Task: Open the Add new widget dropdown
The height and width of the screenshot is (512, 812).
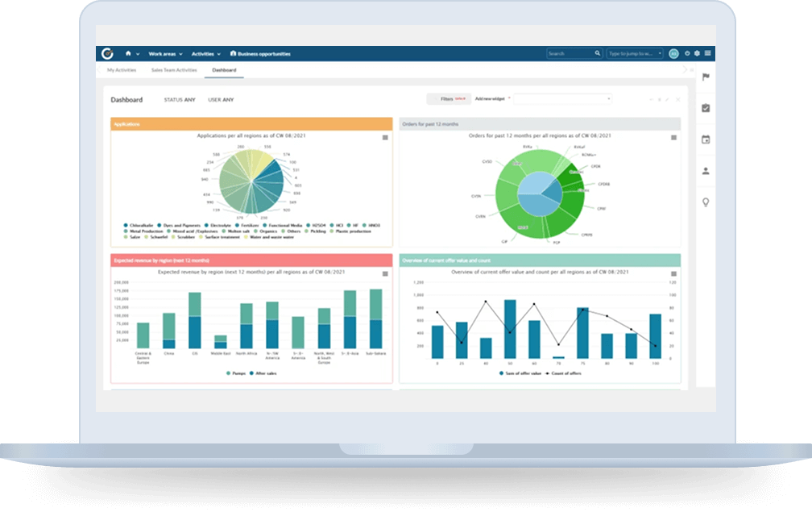Action: pyautogui.click(x=562, y=98)
